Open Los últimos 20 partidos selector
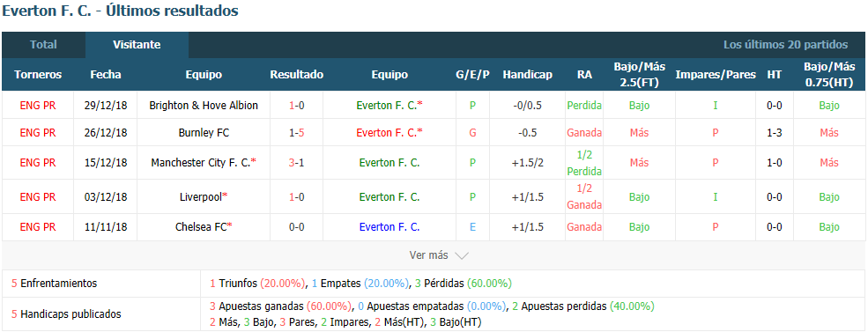 pos(785,45)
